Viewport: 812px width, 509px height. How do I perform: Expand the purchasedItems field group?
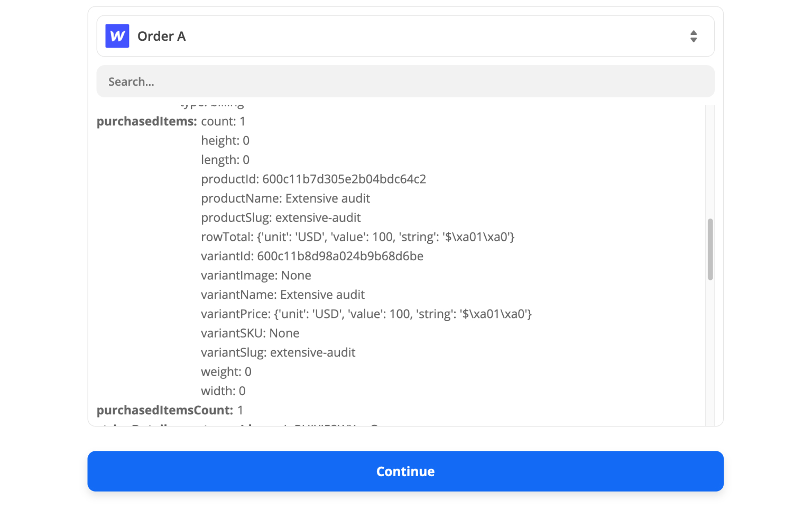[x=146, y=121]
